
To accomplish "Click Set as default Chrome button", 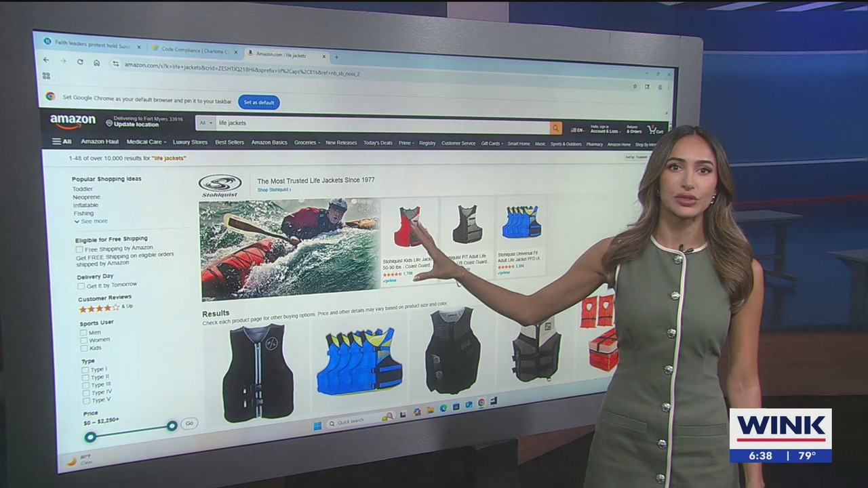I will click(x=259, y=102).
